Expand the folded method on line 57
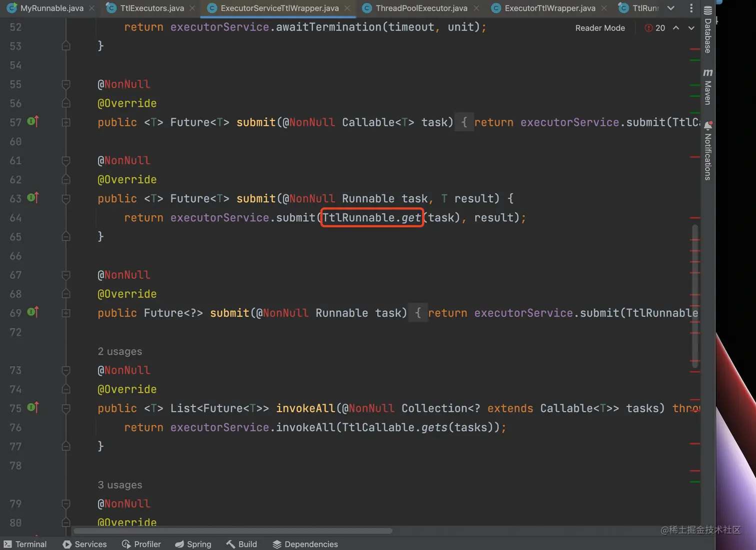 click(66, 122)
